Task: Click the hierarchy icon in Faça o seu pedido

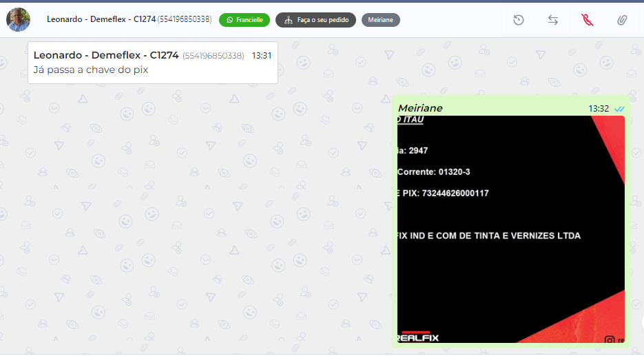Action: tap(288, 20)
